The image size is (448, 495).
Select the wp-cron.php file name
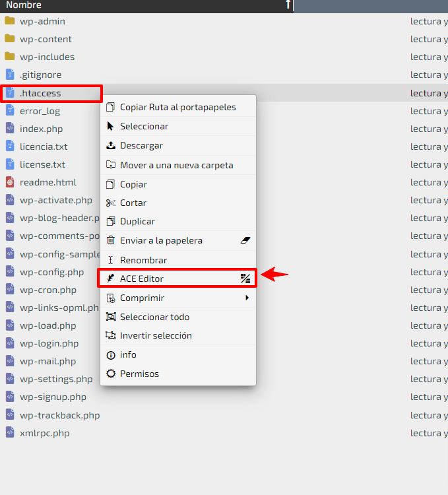click(x=48, y=290)
